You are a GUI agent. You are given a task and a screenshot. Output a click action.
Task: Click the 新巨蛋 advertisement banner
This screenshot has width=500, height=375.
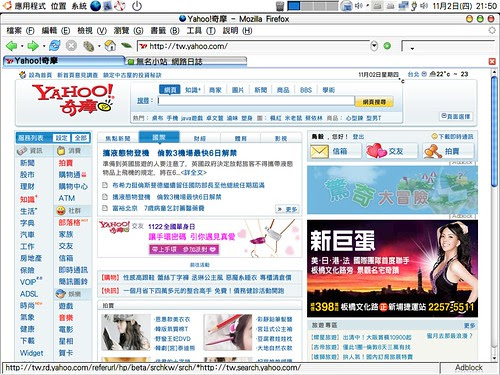(392, 268)
